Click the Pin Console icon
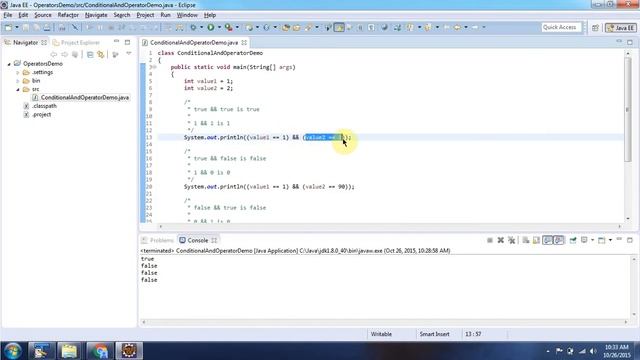The height and width of the screenshot is (360, 640). click(x=573, y=240)
